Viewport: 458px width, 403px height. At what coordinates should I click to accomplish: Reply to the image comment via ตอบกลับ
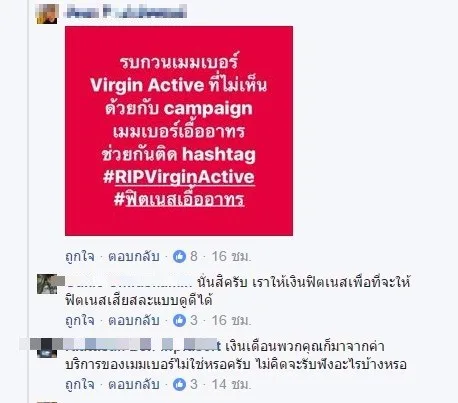(134, 256)
